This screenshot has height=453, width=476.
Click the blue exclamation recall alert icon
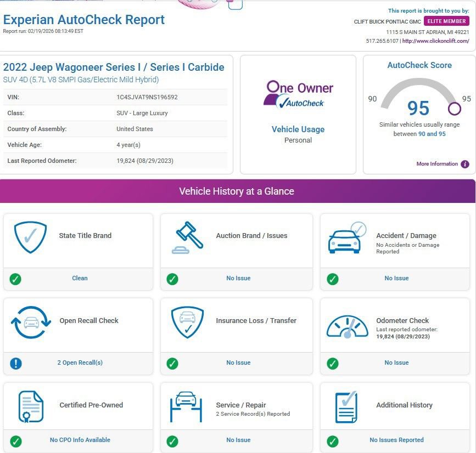pos(16,363)
